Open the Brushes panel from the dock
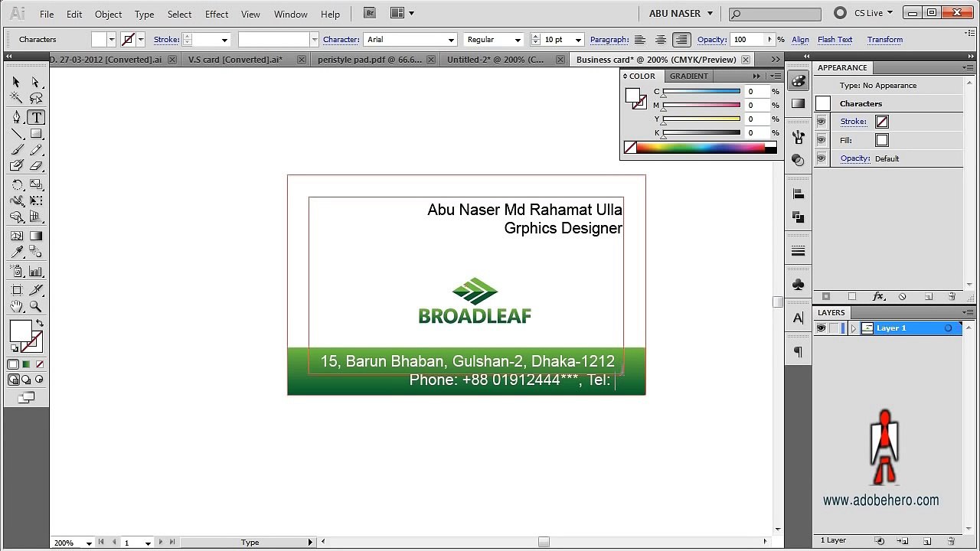 (799, 138)
